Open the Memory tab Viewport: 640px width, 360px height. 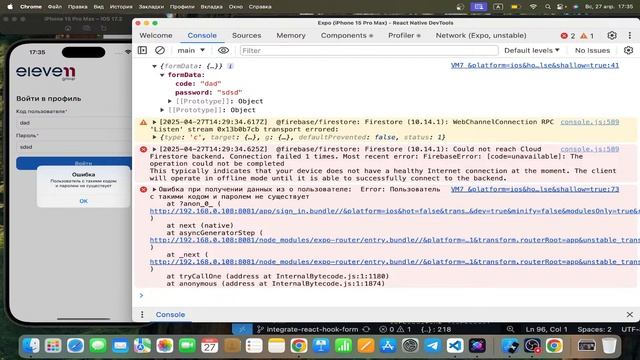point(291,36)
